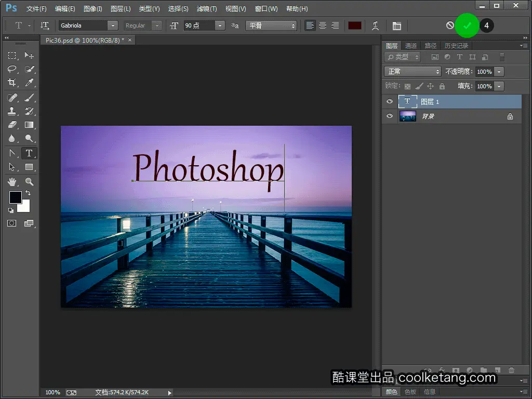Toggle the layer filter on/off switch
Viewport: 532px width, 399px height.
(502, 57)
